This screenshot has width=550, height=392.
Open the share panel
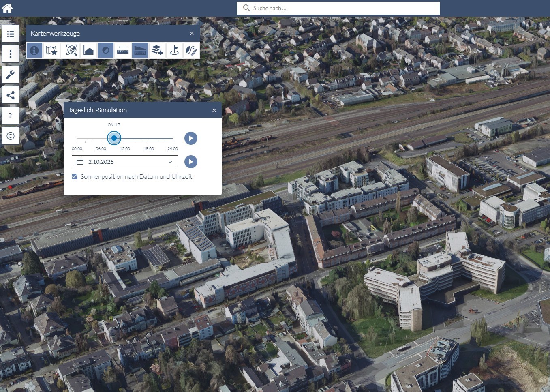tap(10, 95)
